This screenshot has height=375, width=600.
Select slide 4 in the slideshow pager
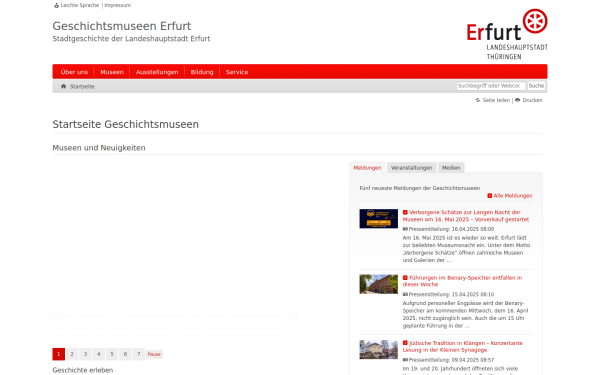click(x=99, y=354)
